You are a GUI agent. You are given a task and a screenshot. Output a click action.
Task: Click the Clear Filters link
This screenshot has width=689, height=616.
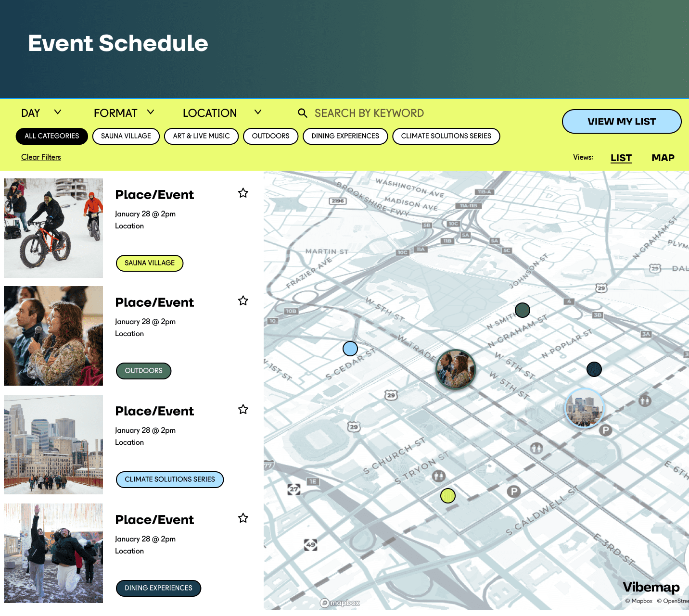(x=41, y=157)
